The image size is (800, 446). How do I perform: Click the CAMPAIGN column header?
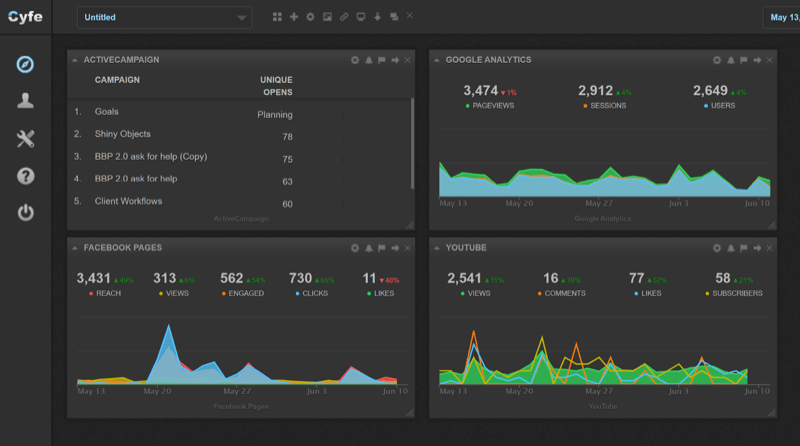[117, 80]
